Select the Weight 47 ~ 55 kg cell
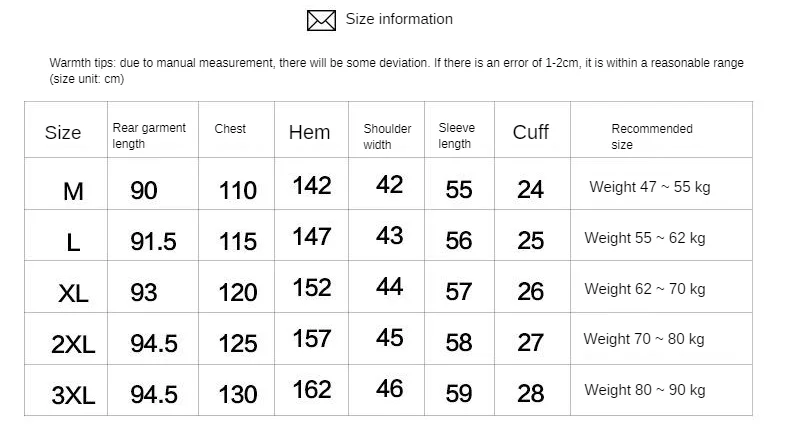This screenshot has width=790, height=439. (x=650, y=187)
